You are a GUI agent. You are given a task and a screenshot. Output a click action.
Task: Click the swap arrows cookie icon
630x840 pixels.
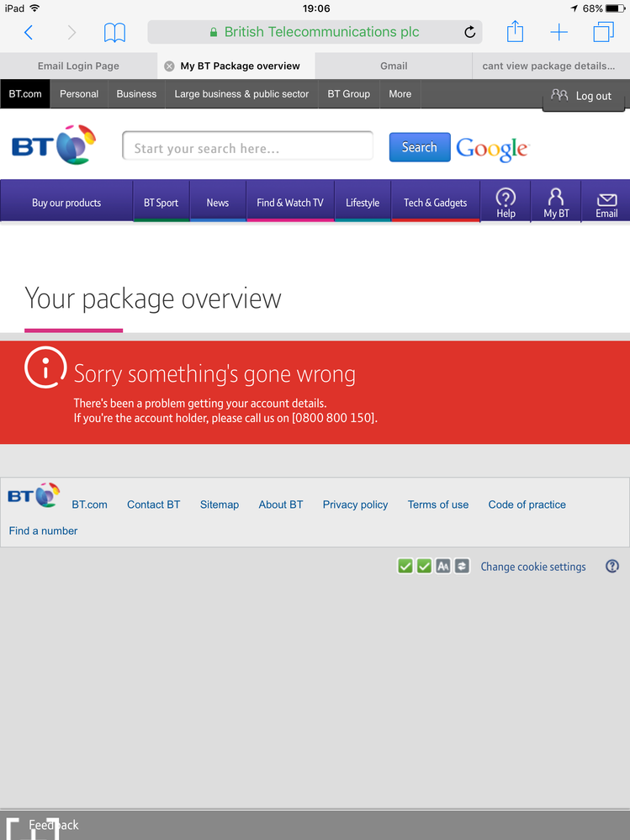click(462, 566)
